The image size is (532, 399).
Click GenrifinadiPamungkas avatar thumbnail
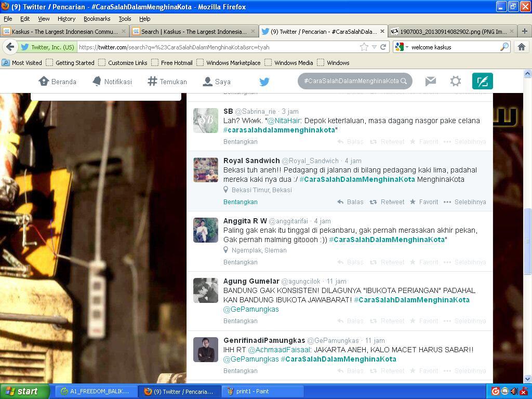coord(206,350)
